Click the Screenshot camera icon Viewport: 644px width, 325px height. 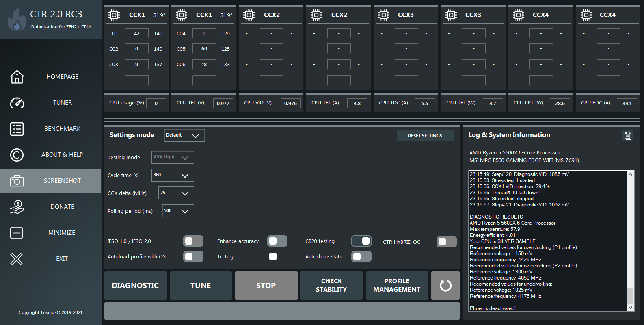(17, 181)
